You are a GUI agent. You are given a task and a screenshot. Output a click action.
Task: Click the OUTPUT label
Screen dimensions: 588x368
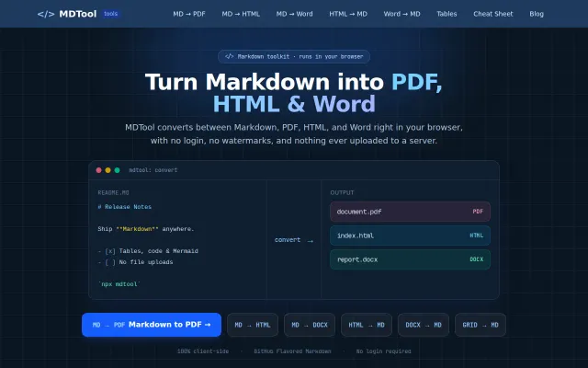(342, 192)
